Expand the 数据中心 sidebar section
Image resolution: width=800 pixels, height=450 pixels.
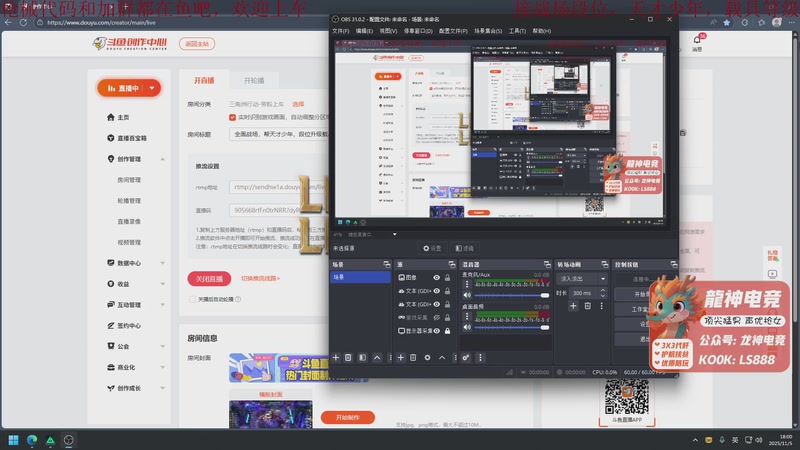pos(162,263)
